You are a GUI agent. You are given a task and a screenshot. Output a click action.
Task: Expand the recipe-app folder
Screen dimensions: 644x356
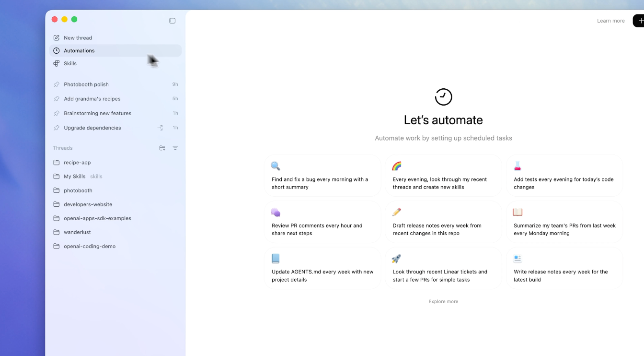[77, 163]
